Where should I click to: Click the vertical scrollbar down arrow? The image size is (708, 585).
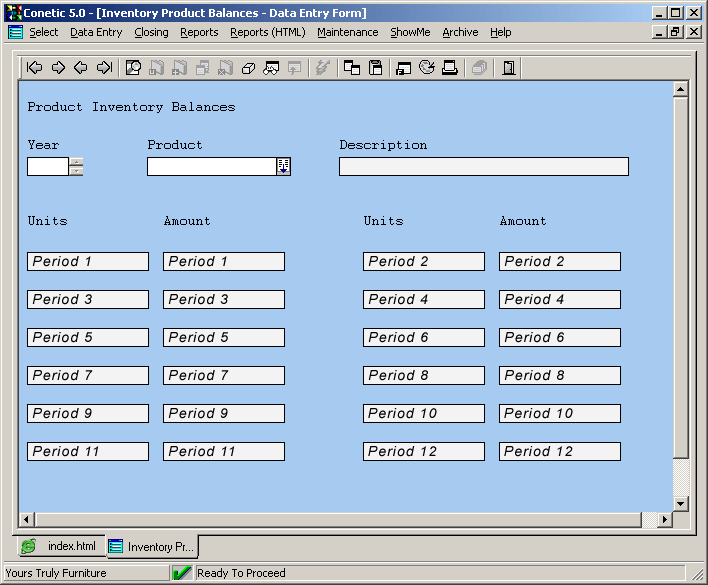click(681, 503)
